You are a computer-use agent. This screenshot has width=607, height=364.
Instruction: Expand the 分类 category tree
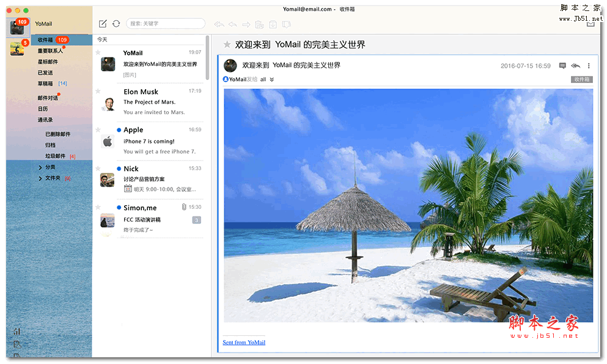tap(40, 167)
